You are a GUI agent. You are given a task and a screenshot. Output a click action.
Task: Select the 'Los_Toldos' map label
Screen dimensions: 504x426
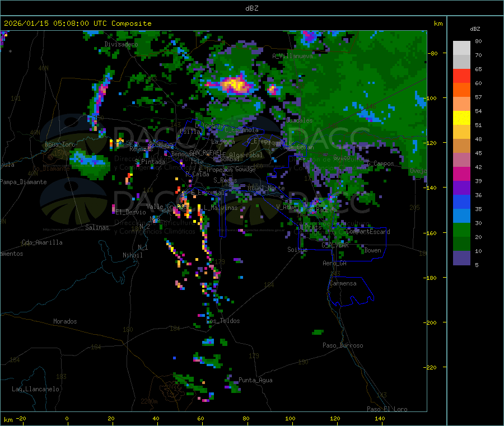[223, 321]
